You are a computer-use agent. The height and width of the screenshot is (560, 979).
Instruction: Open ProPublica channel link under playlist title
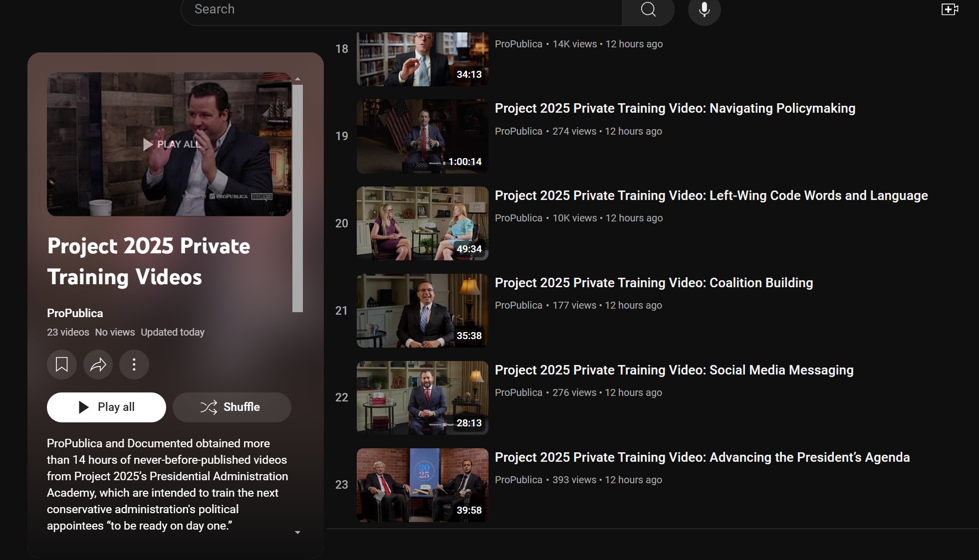[x=75, y=313]
